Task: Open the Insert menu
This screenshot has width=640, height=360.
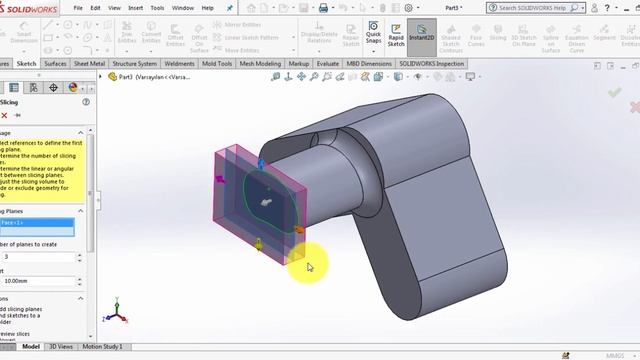Action: tap(136, 8)
